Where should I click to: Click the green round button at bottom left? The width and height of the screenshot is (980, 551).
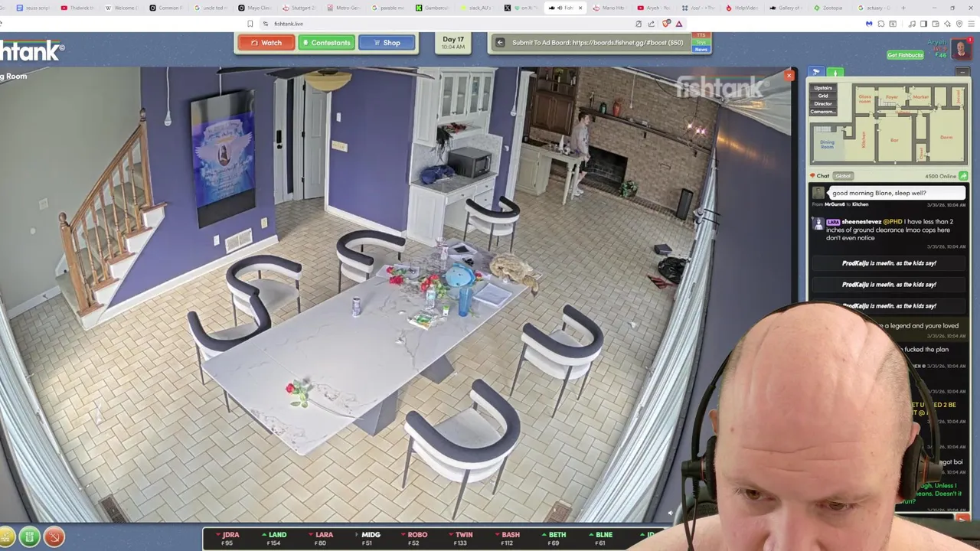click(x=29, y=537)
